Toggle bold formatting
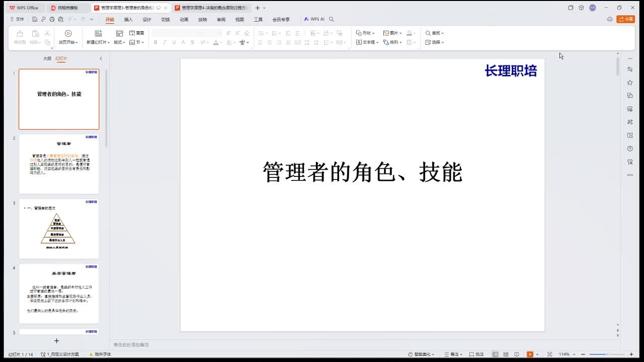Image resolution: width=644 pixels, height=362 pixels. (x=155, y=42)
